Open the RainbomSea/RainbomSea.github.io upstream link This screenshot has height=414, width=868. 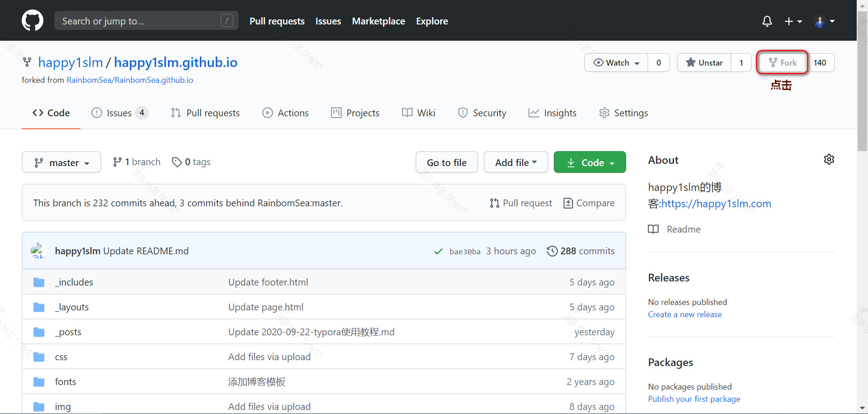[130, 80]
